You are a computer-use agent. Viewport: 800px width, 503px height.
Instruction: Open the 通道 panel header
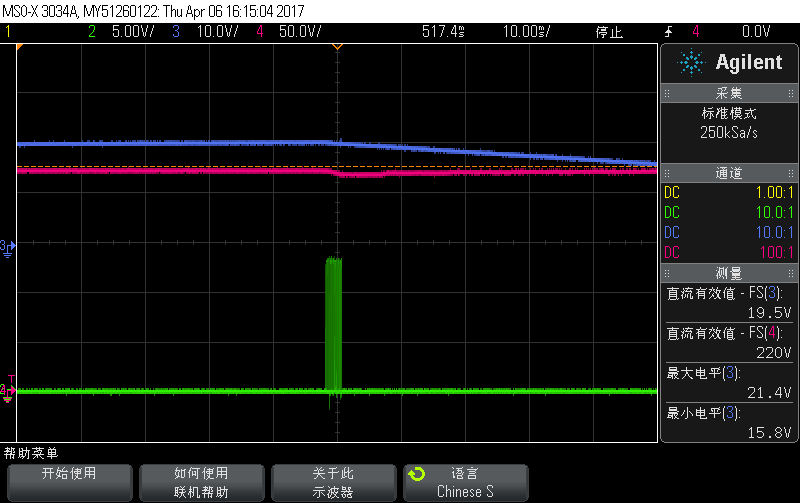click(729, 173)
